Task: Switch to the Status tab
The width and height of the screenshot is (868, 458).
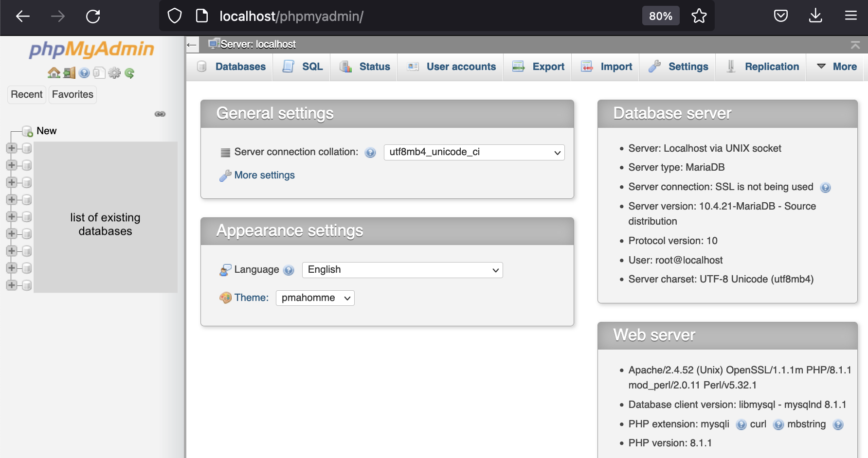Action: coord(364,67)
